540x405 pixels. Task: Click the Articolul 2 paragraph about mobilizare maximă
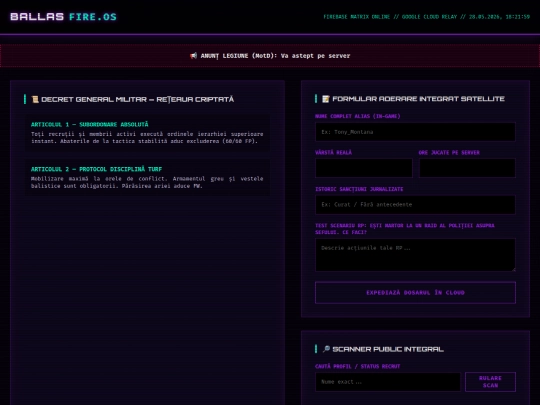[x=147, y=182]
